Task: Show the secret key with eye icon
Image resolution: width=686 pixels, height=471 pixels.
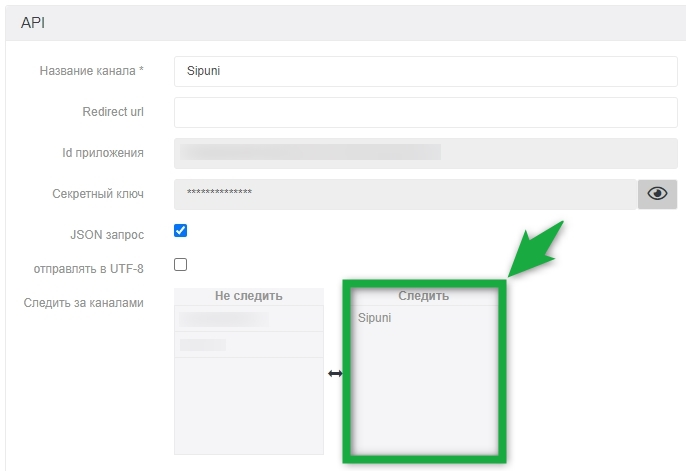Action: click(x=657, y=194)
